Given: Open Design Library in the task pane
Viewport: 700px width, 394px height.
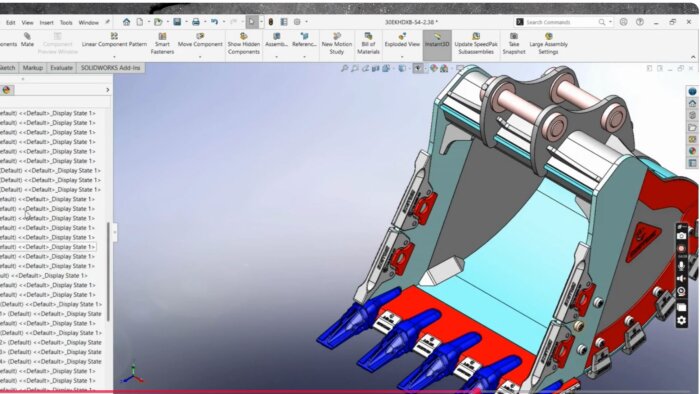Looking at the screenshot, I should pyautogui.click(x=692, y=115).
